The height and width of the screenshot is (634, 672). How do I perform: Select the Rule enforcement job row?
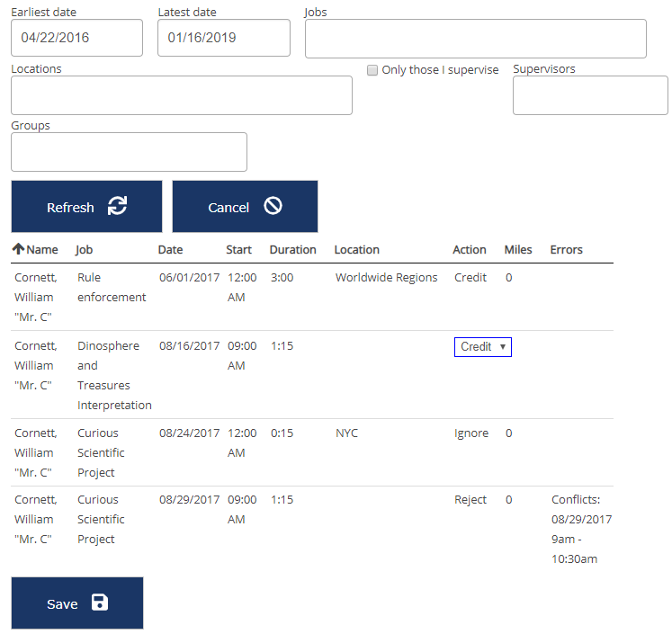click(x=112, y=288)
